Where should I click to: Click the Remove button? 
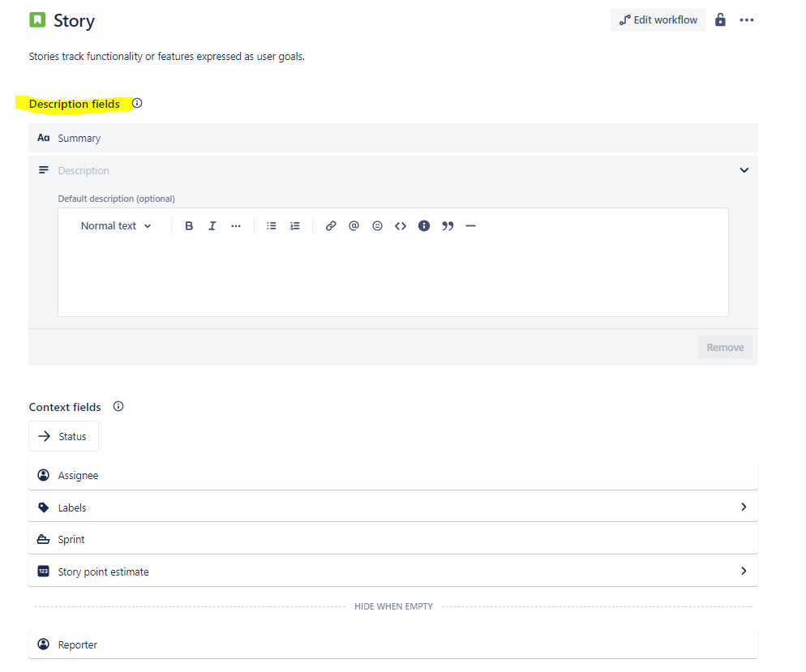(x=725, y=347)
